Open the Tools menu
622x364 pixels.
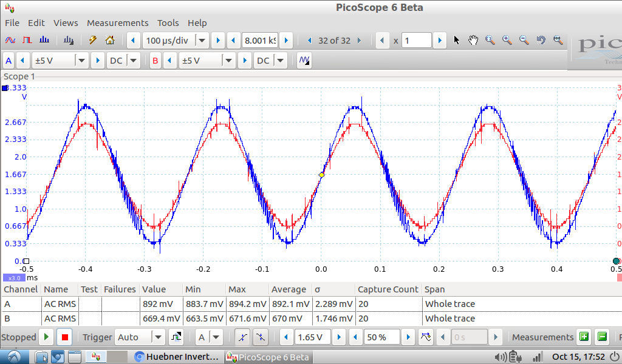[x=168, y=22]
